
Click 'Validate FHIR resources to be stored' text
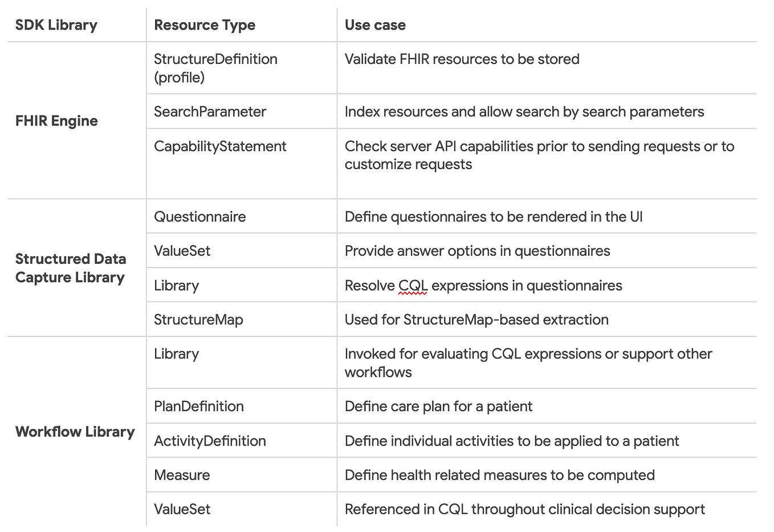point(462,59)
